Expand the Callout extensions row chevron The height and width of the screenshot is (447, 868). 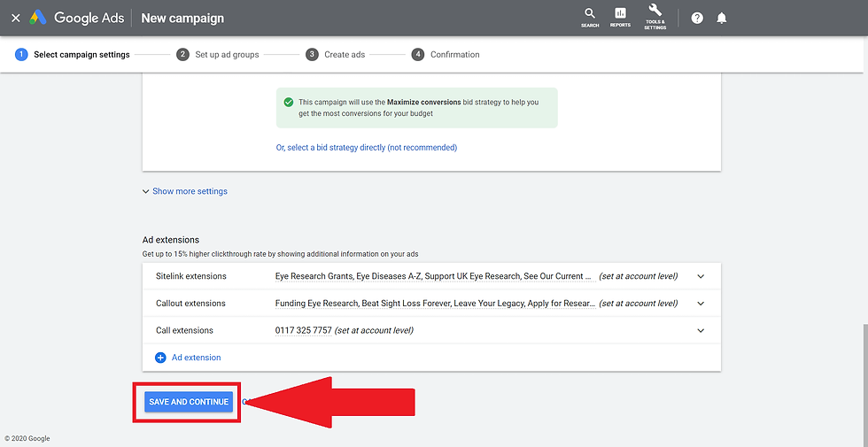point(701,303)
